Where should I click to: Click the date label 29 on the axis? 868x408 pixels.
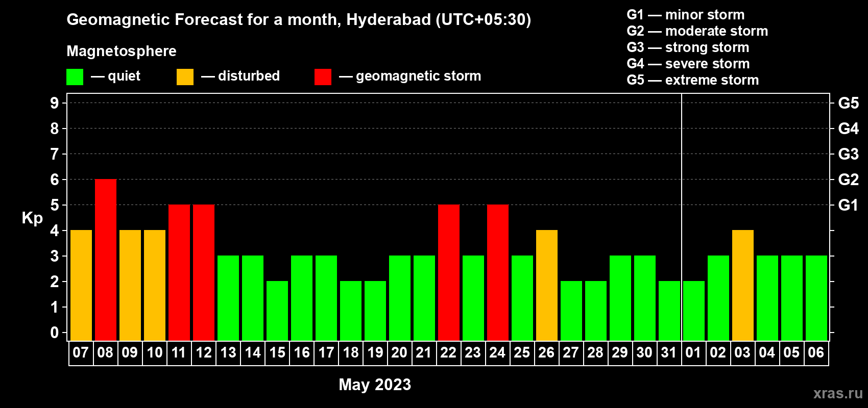point(620,352)
